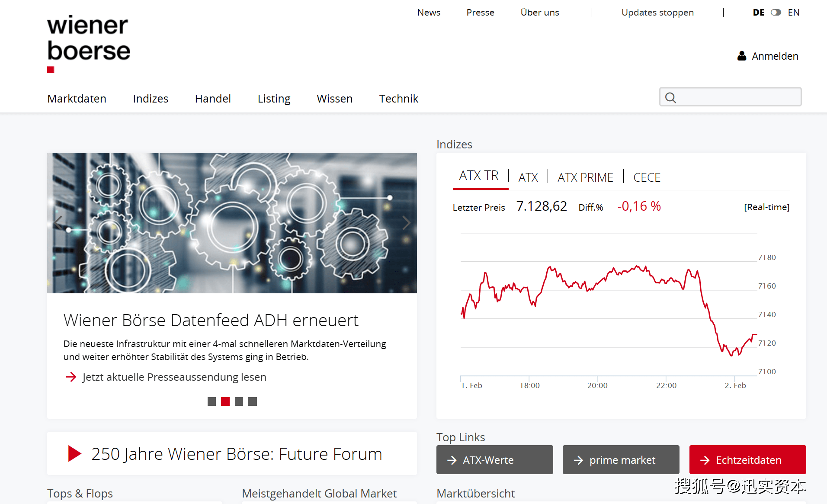
Task: Switch to the CECE index tab
Action: coord(647,177)
